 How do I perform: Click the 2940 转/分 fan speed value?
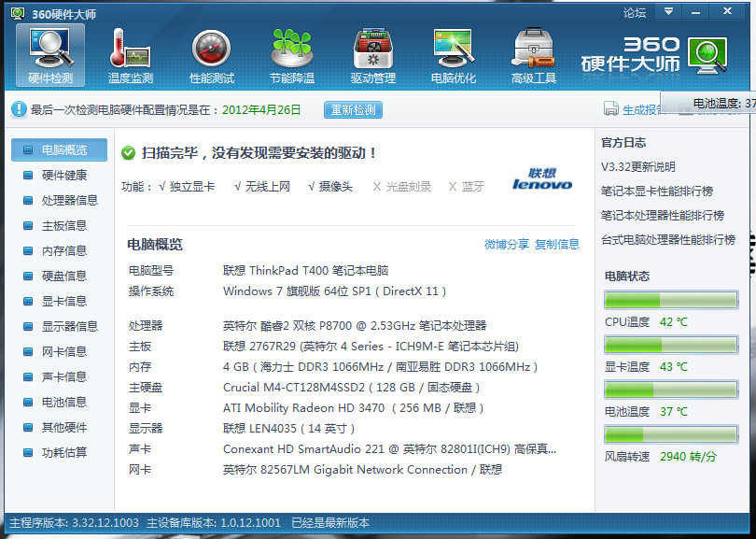(688, 457)
